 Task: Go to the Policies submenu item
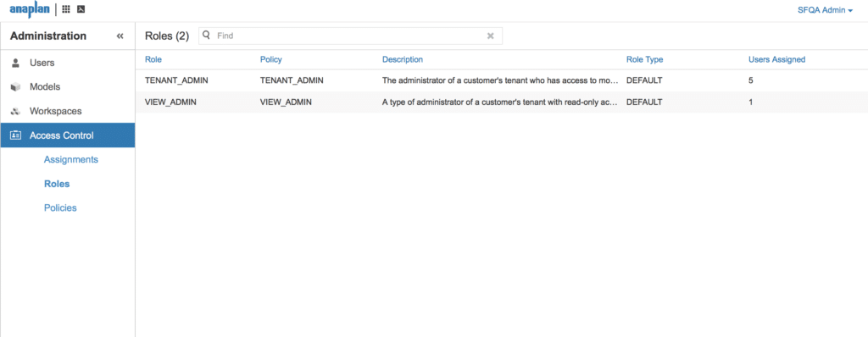tap(60, 208)
